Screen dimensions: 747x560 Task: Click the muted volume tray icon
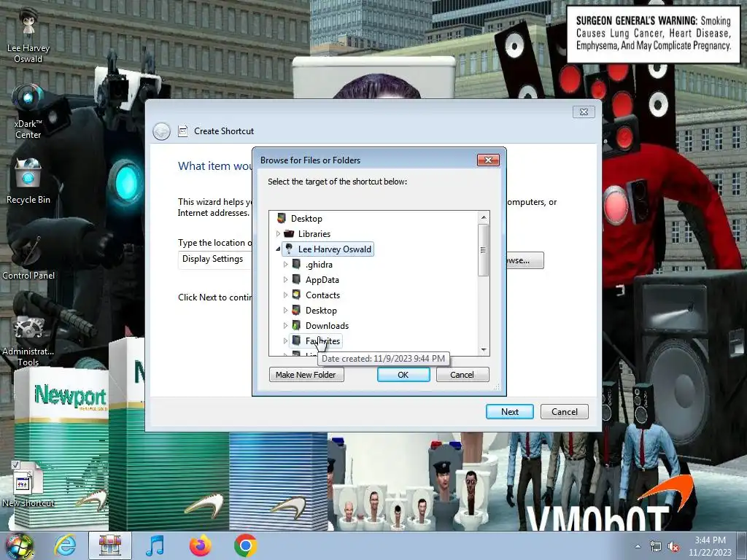point(673,547)
